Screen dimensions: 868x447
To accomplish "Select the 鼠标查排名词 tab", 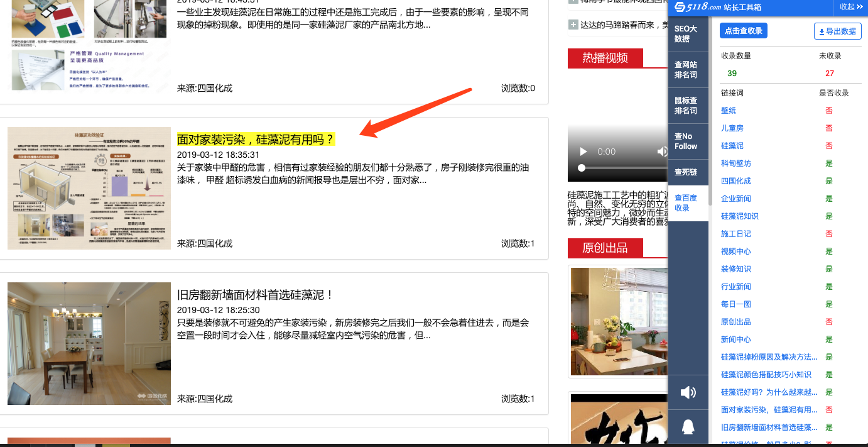I will 685,106.
